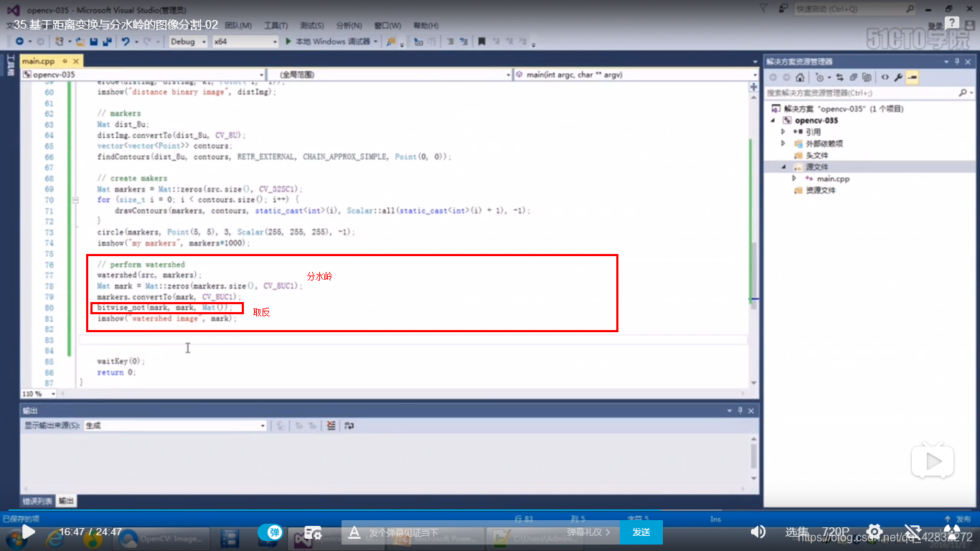Open the 测试(S) menu
Image resolution: width=980 pixels, height=551 pixels.
point(311,25)
